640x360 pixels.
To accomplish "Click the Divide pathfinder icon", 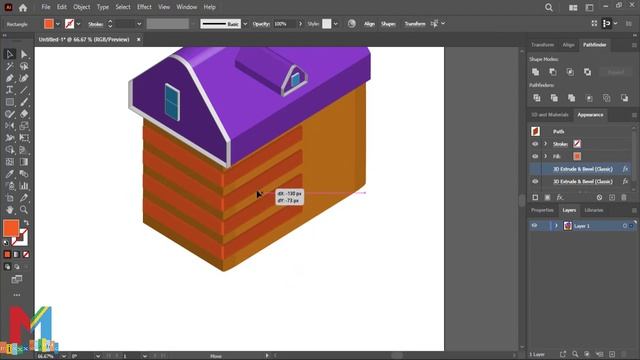I will coord(537,98).
